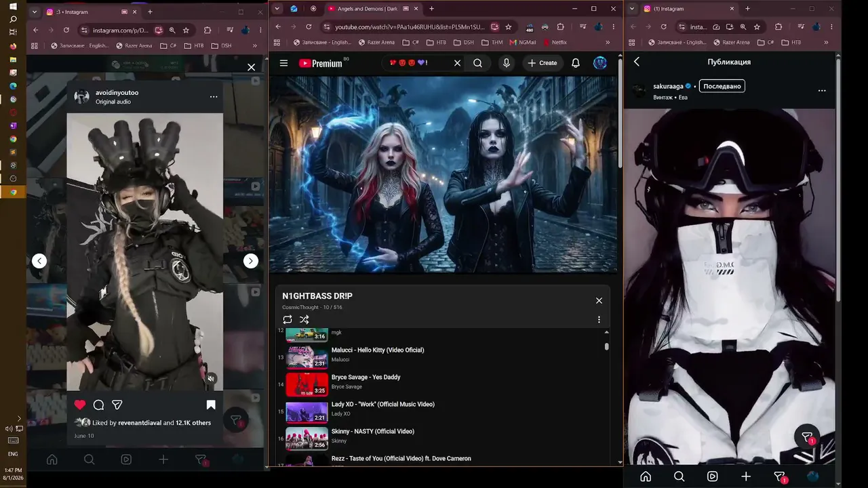Clear the YouTube search box
Viewport: 868px width, 488px height.
457,63
